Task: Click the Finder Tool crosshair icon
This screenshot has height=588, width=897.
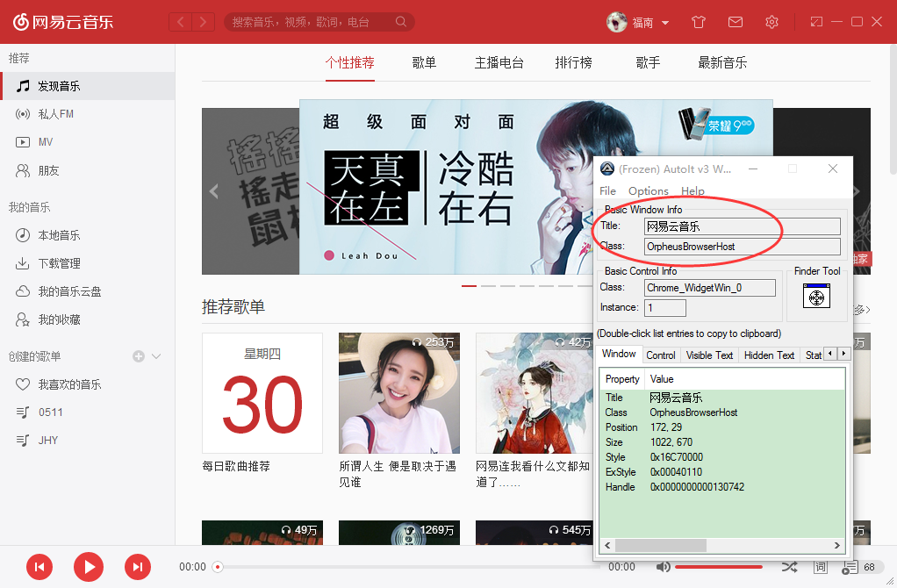Action: point(816,297)
